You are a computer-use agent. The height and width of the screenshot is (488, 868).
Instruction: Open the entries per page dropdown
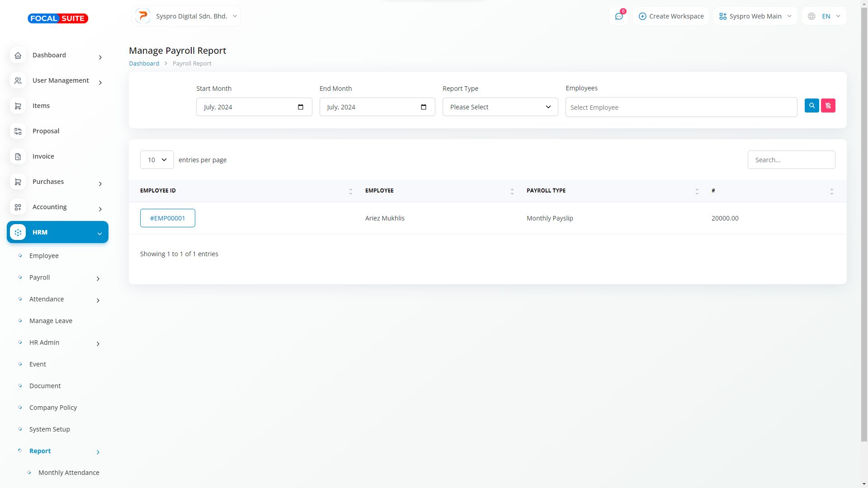[157, 160]
